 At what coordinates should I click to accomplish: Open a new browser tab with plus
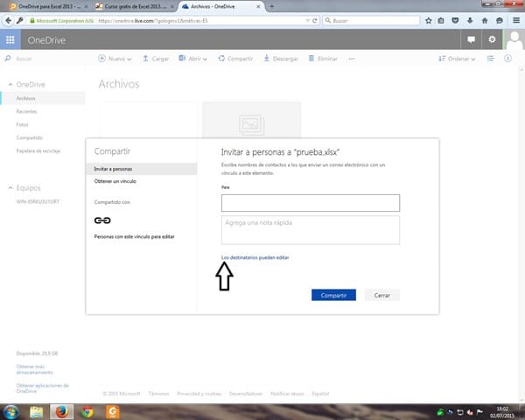pos(272,6)
